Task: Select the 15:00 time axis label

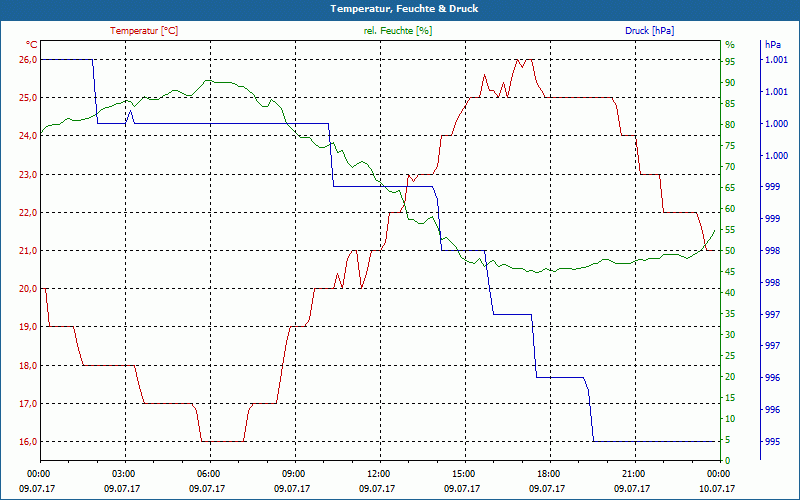Action: 462,473
